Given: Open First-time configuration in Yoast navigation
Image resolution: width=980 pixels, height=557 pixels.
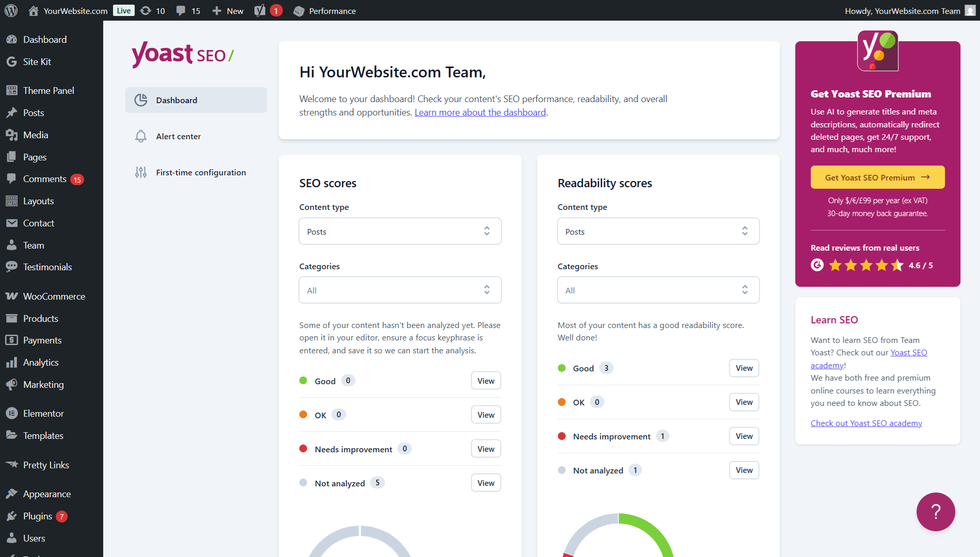Looking at the screenshot, I should [x=196, y=172].
